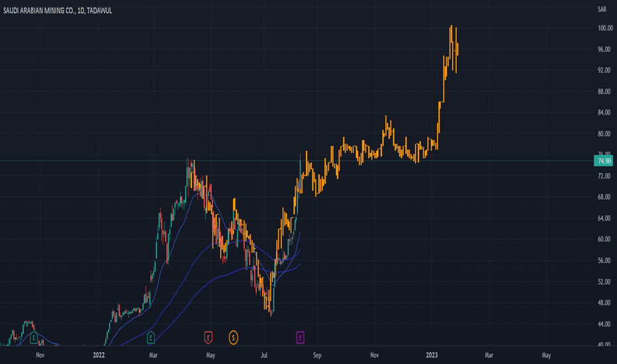617x364 pixels.
Task: Click the 52.00 price axis label
Action: tap(605, 282)
